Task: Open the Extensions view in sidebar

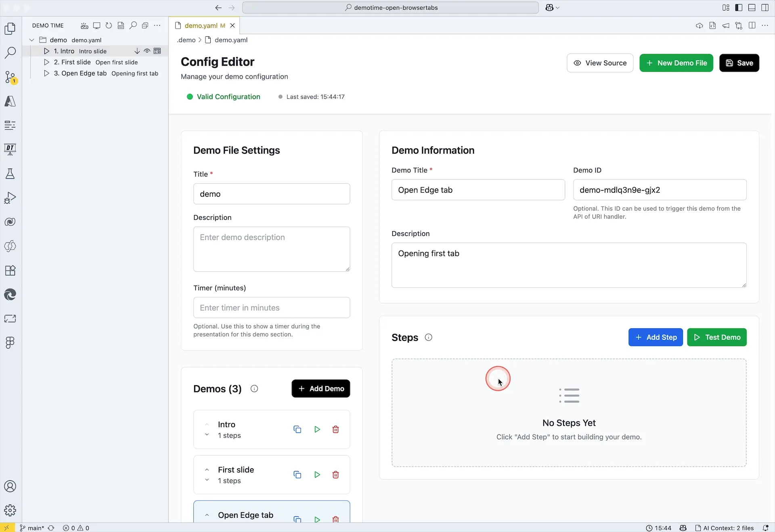Action: pos(10,270)
